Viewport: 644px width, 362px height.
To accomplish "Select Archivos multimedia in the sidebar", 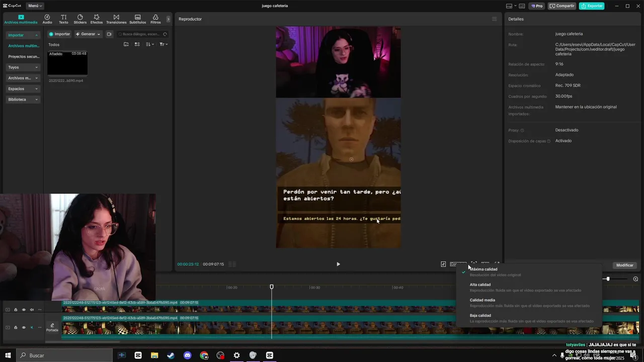I will [23, 46].
